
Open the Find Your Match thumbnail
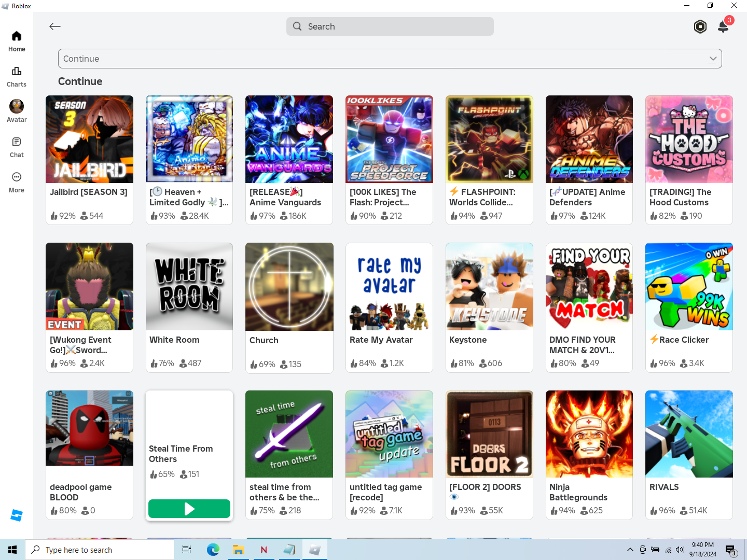coord(589,286)
